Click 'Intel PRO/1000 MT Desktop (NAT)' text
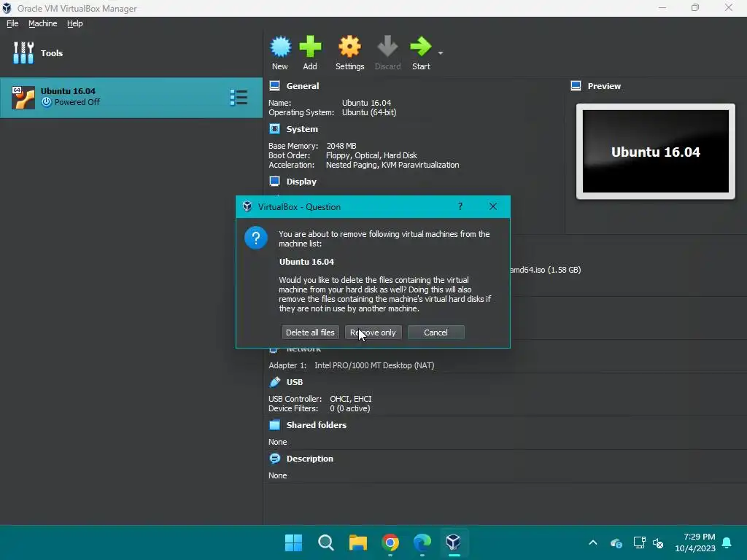 [374, 365]
